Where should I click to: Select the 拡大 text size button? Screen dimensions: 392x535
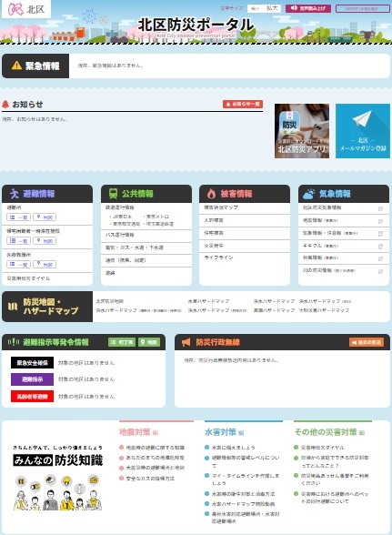click(272, 8)
